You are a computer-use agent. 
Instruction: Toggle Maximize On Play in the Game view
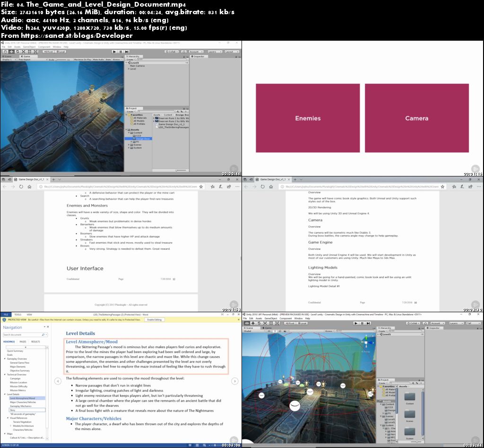[x=82, y=59]
